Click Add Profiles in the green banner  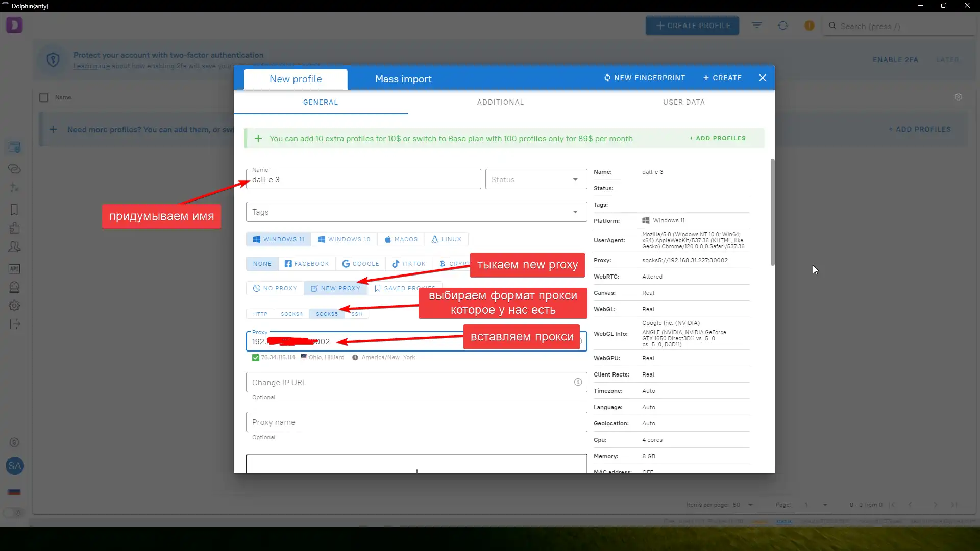(x=718, y=138)
